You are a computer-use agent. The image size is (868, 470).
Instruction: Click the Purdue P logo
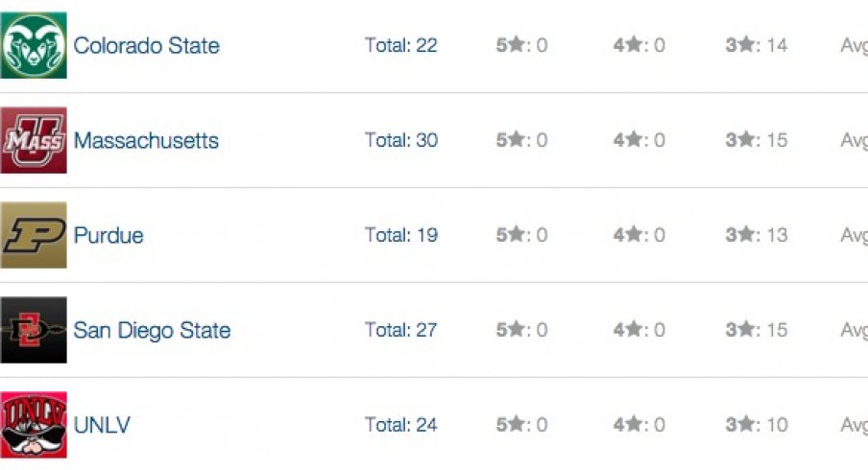point(34,235)
